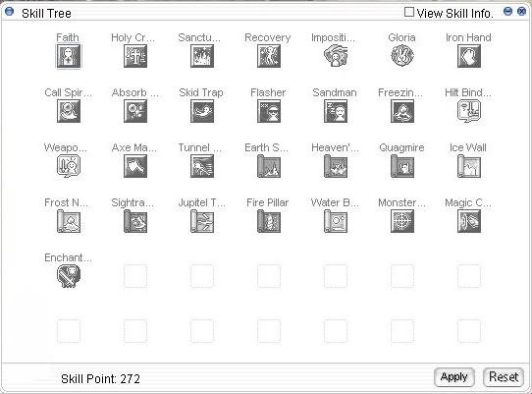Minimize the Skill Tree window
The height and width of the screenshot is (394, 532).
point(507,12)
